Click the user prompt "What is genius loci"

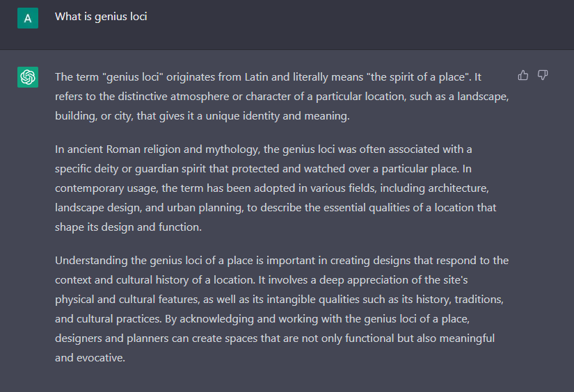(101, 17)
